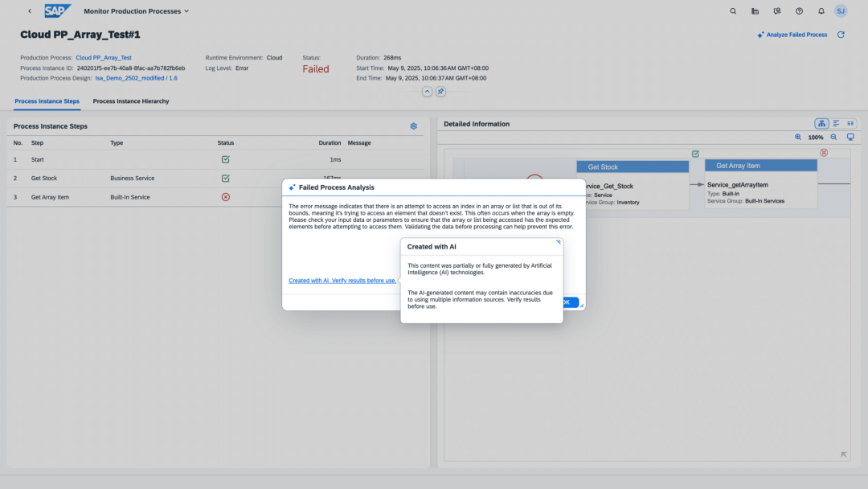The height and width of the screenshot is (489, 868).
Task: Switch to Process Instance Hierarchy tab
Action: point(131,101)
